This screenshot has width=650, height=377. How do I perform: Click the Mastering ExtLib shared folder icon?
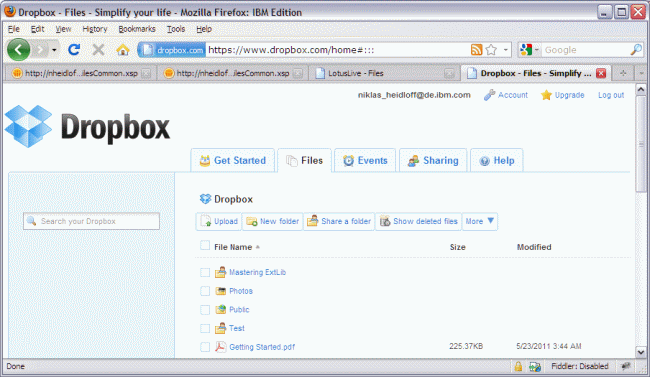(x=221, y=272)
